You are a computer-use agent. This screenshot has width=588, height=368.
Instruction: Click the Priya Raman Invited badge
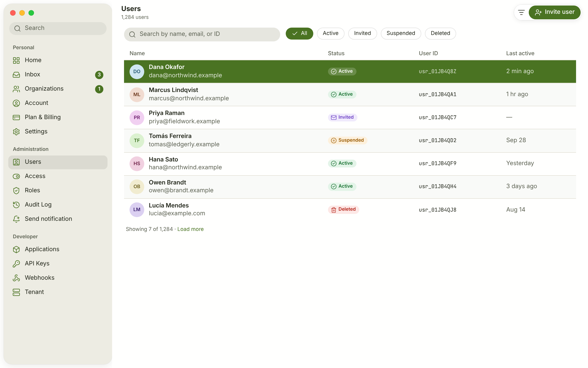click(x=342, y=117)
